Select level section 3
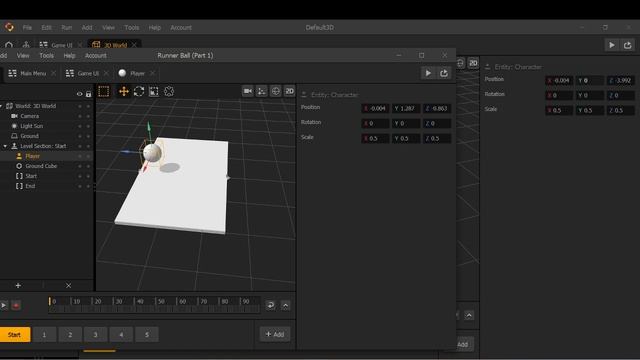640x360 pixels. tap(96, 335)
